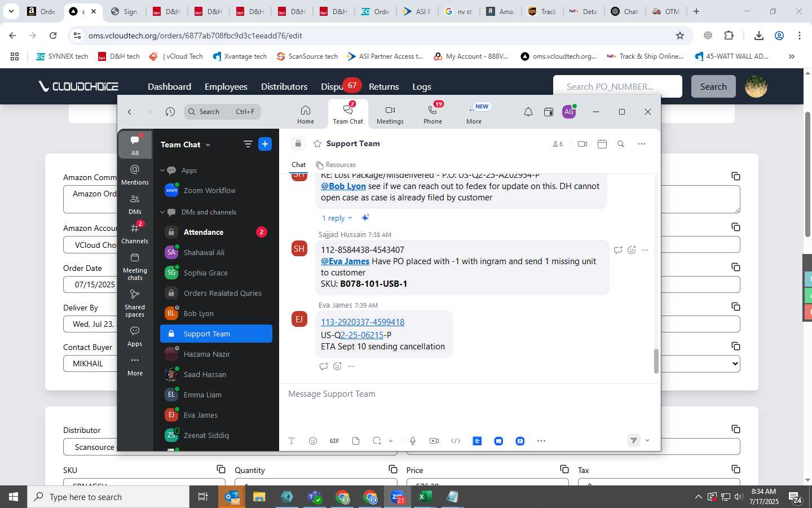Click the @Bob Lyon mention link
This screenshot has width=812, height=508.
click(343, 186)
